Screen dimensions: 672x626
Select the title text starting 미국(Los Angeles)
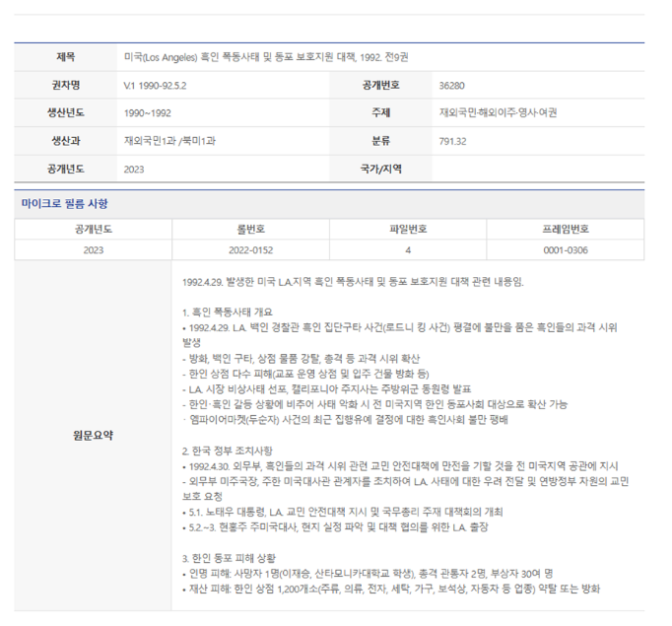[x=266, y=57]
